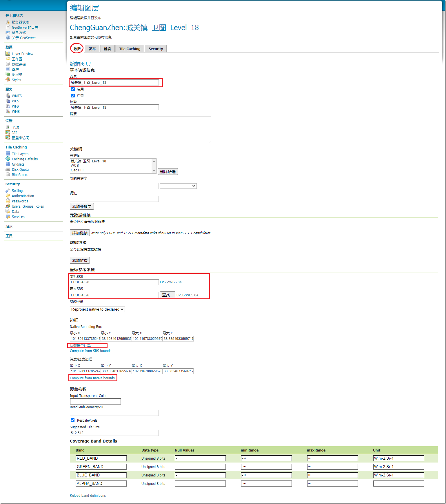Open the Services security link
This screenshot has width=446, height=504.
18,217
